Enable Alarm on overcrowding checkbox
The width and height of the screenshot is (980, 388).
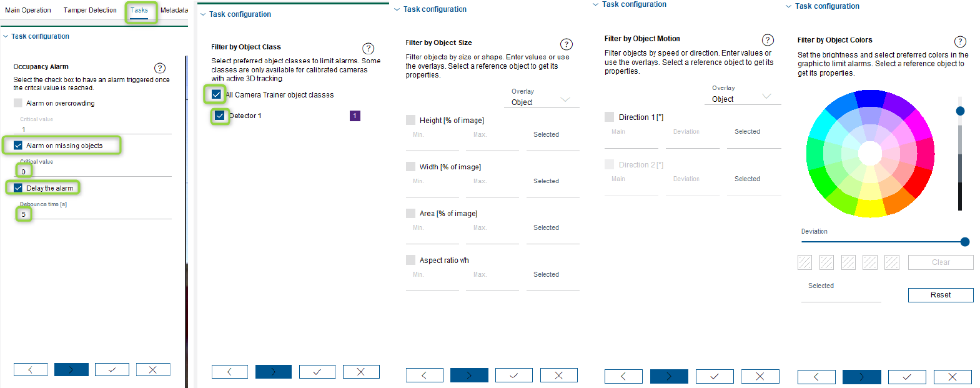click(18, 103)
